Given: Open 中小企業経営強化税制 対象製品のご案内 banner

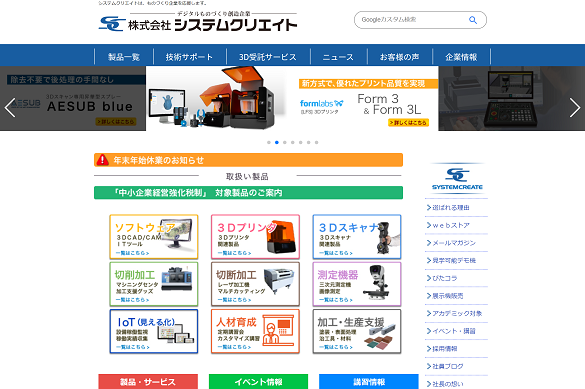Looking at the screenshot, I should tap(248, 193).
